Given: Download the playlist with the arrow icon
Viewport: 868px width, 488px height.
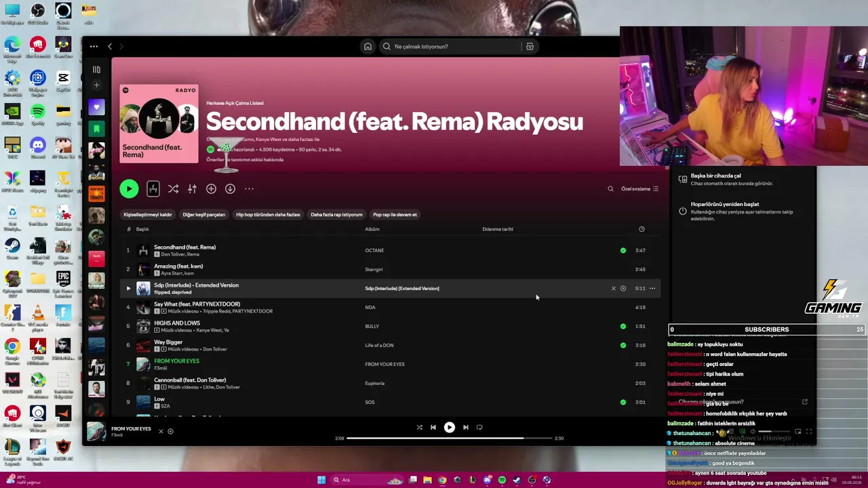Looking at the screenshot, I should pos(230,189).
